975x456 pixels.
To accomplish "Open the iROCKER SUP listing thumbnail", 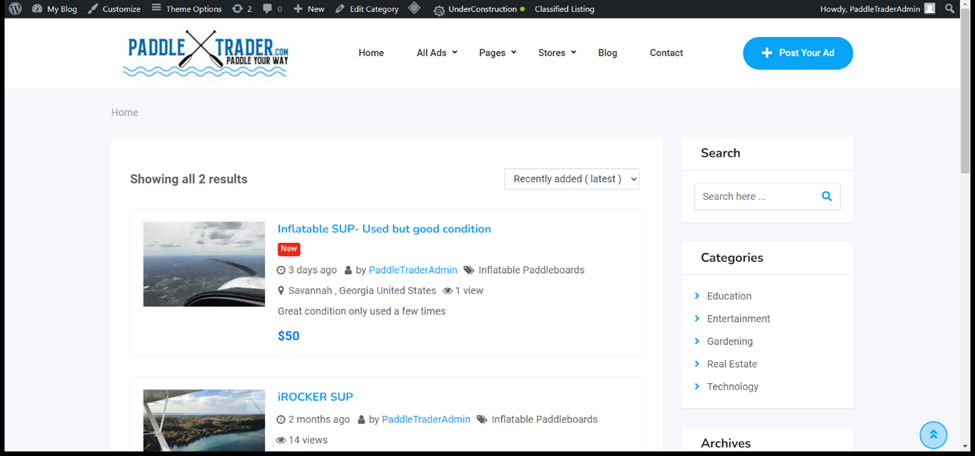I will pyautogui.click(x=204, y=420).
